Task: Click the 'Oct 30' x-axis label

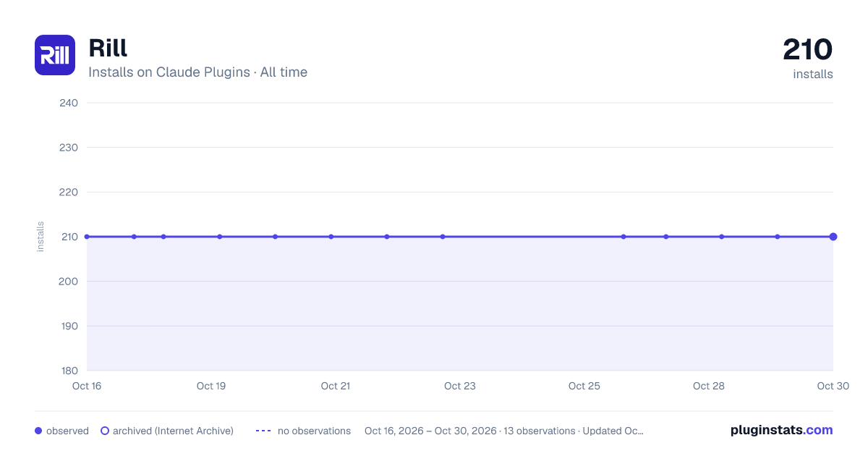Action: [x=833, y=386]
